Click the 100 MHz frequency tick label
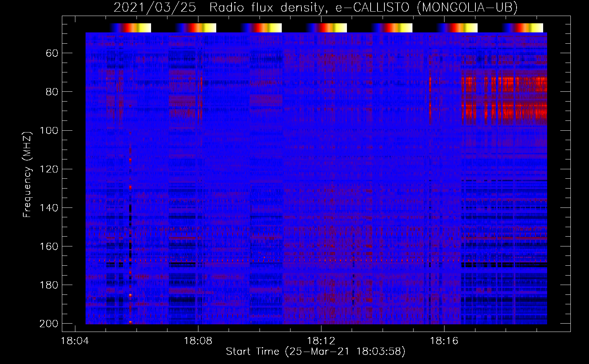 (x=49, y=130)
